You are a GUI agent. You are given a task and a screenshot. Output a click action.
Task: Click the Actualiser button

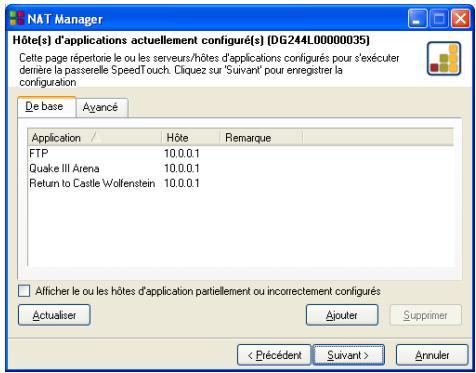[54, 315]
